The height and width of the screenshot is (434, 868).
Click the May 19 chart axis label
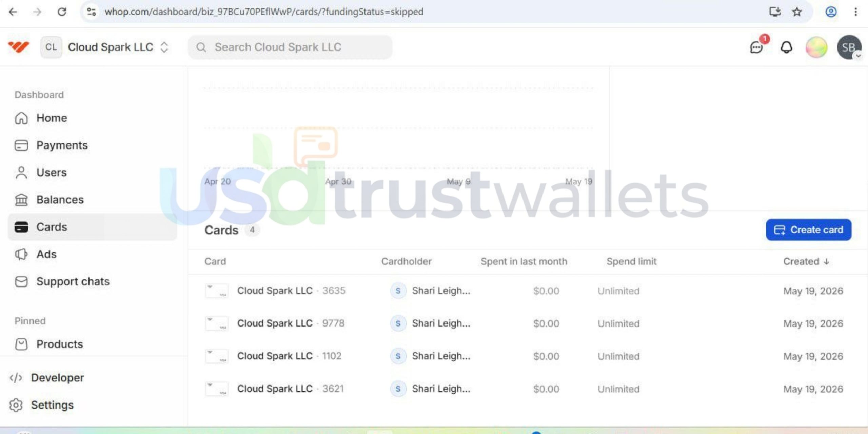pos(579,182)
